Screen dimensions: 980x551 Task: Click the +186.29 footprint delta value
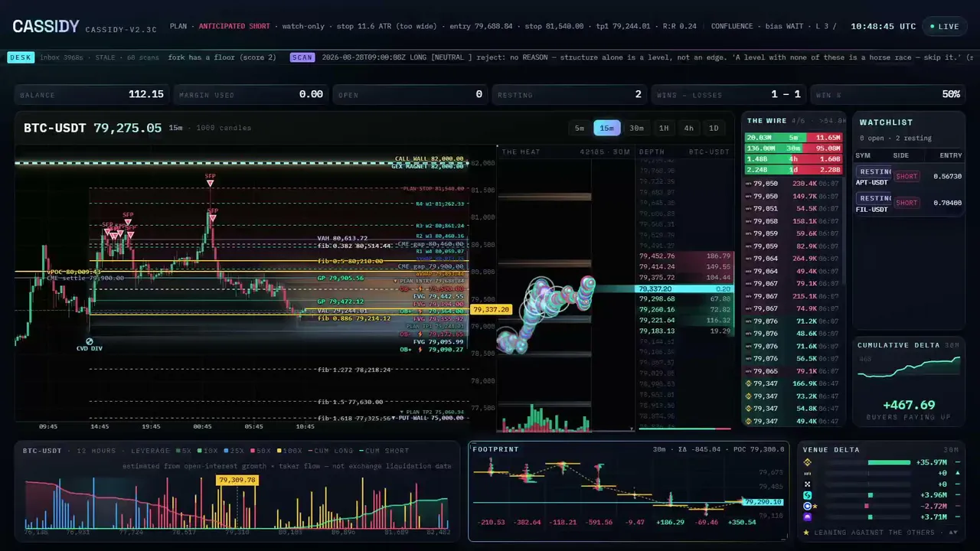[670, 522]
